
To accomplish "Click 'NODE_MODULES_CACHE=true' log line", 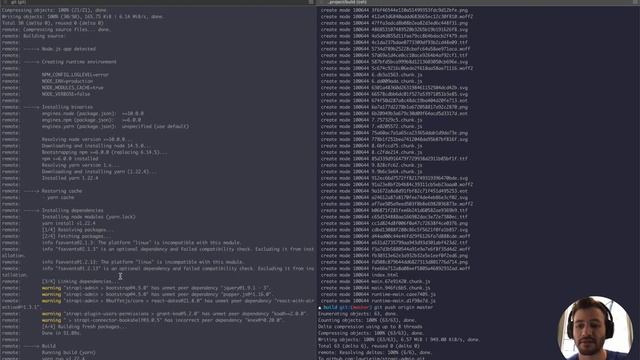I will tap(73, 88).
